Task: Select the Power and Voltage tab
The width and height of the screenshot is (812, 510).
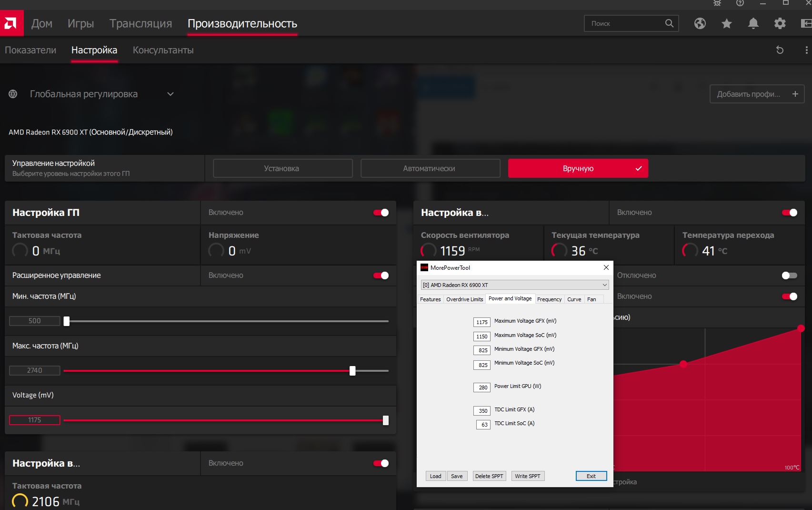Action: point(510,298)
